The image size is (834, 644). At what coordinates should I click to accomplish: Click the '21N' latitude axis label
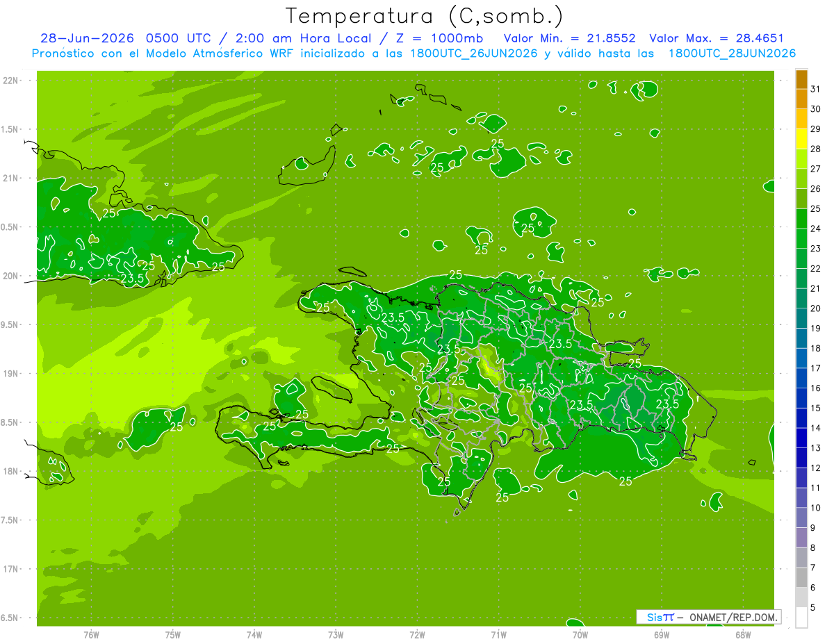[10, 179]
